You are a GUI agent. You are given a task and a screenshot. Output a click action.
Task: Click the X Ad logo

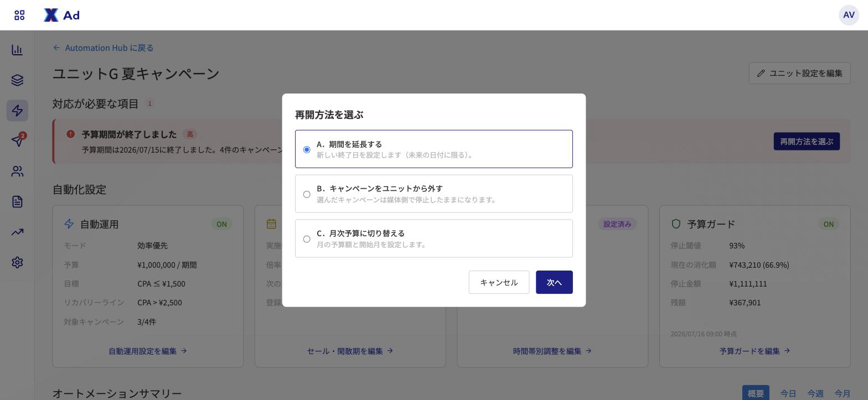click(61, 15)
